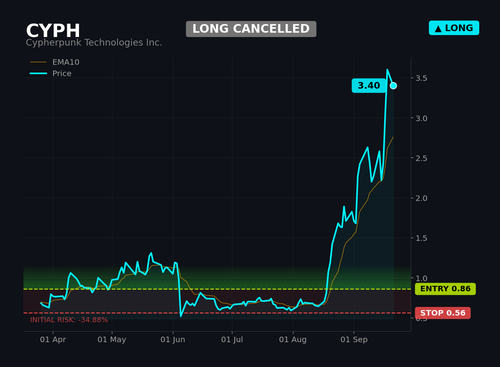Click the 01 Aug date axis label
Viewport: 500px width, 367px height.
293,340
